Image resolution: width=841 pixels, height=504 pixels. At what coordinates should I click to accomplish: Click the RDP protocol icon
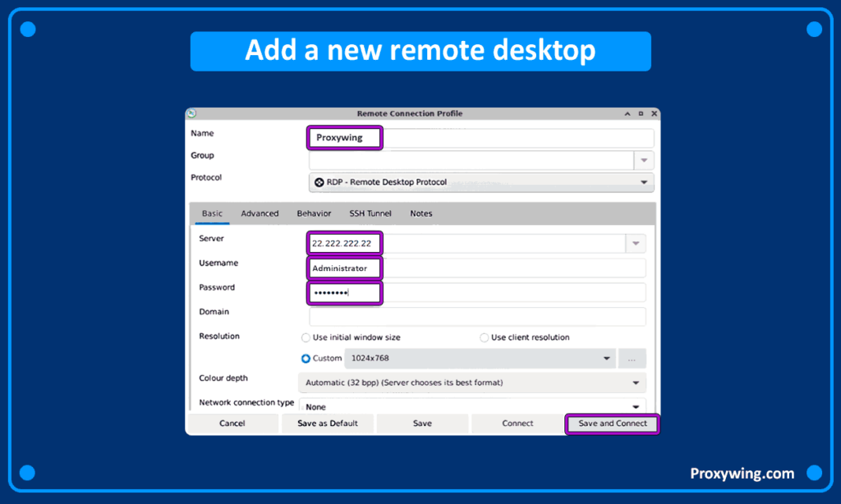(319, 182)
